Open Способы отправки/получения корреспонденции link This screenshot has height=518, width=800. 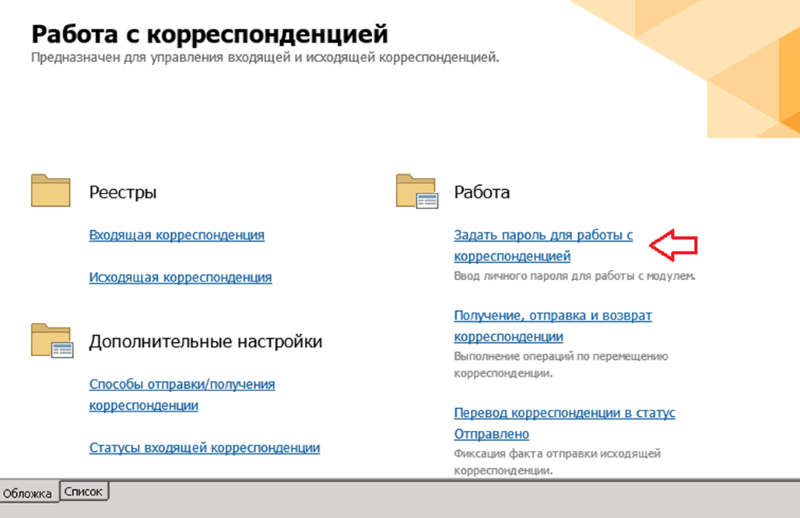[x=182, y=394]
